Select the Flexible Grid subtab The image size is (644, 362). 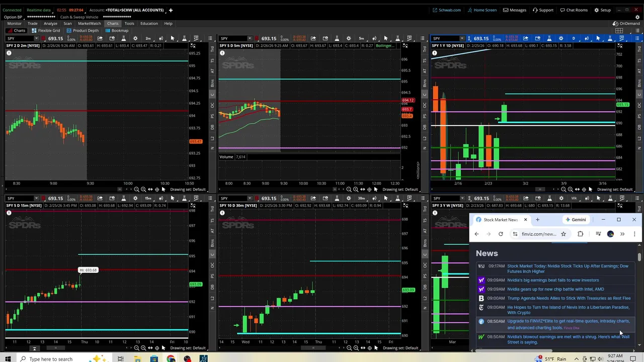tap(45, 31)
